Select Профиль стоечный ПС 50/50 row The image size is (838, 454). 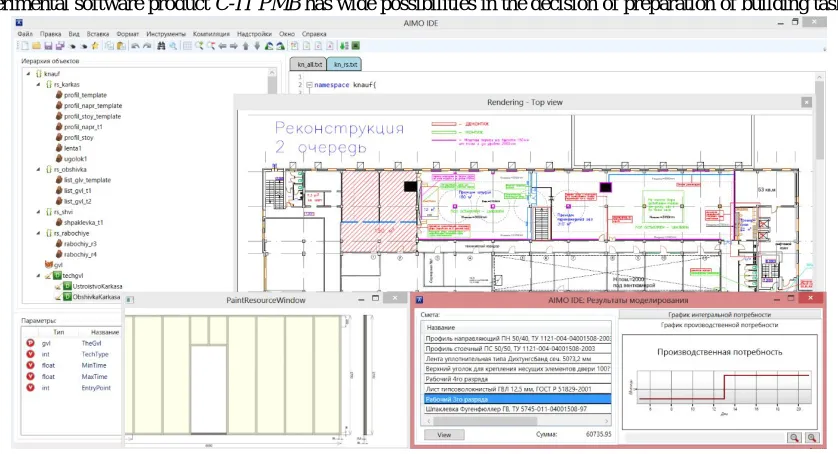click(x=516, y=348)
